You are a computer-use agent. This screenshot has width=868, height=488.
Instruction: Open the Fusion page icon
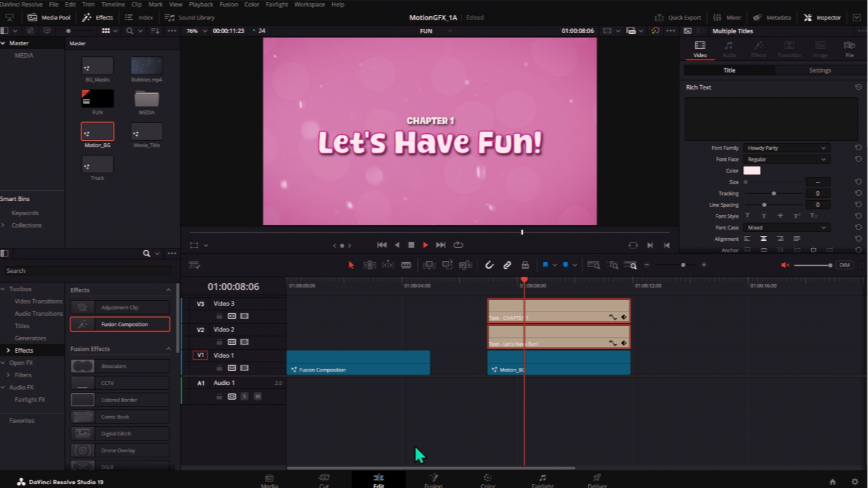tap(433, 479)
